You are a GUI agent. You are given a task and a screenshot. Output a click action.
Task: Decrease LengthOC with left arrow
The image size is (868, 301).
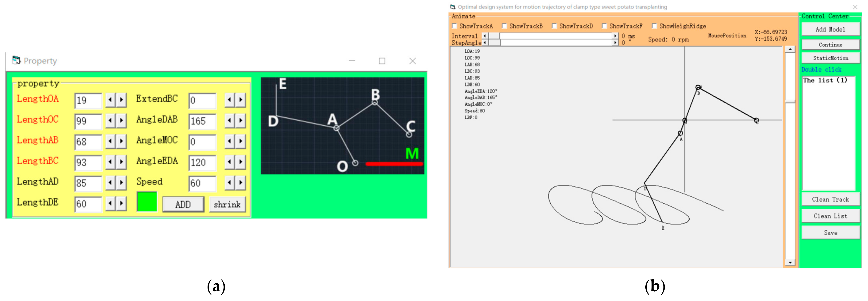coord(110,121)
